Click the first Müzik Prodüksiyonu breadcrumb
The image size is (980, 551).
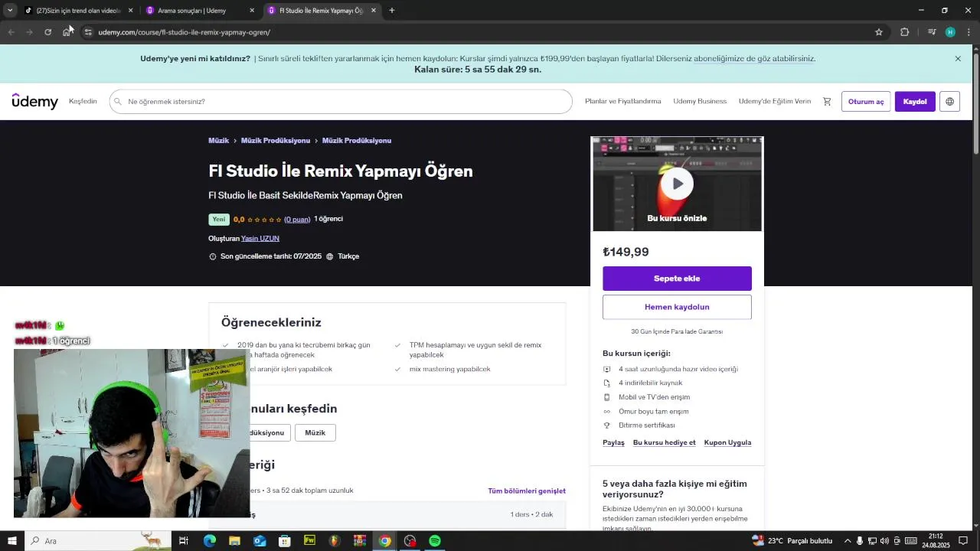click(x=276, y=141)
